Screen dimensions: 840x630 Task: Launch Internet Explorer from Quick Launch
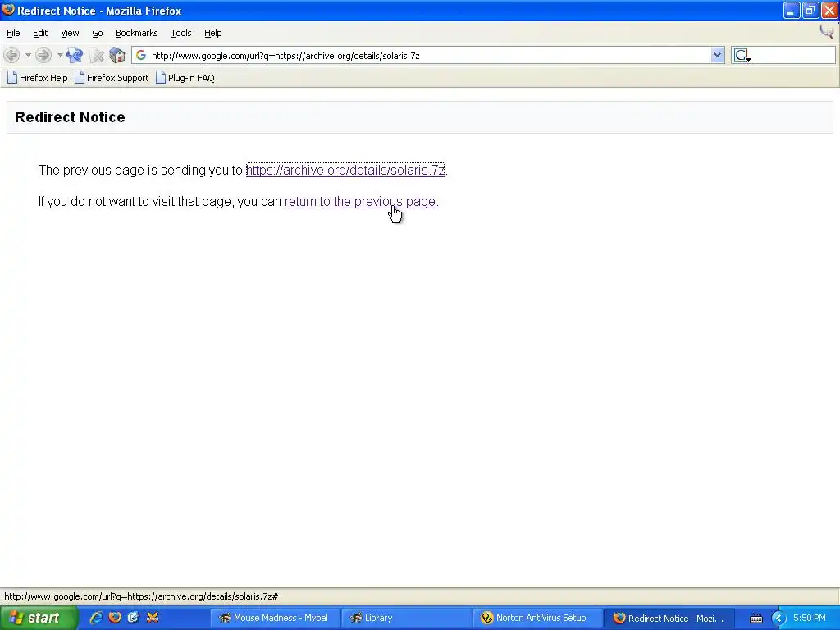[x=96, y=618]
